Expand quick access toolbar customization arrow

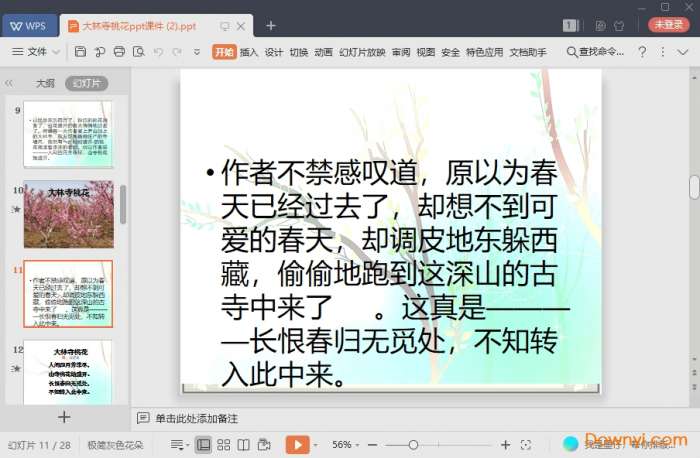point(197,52)
